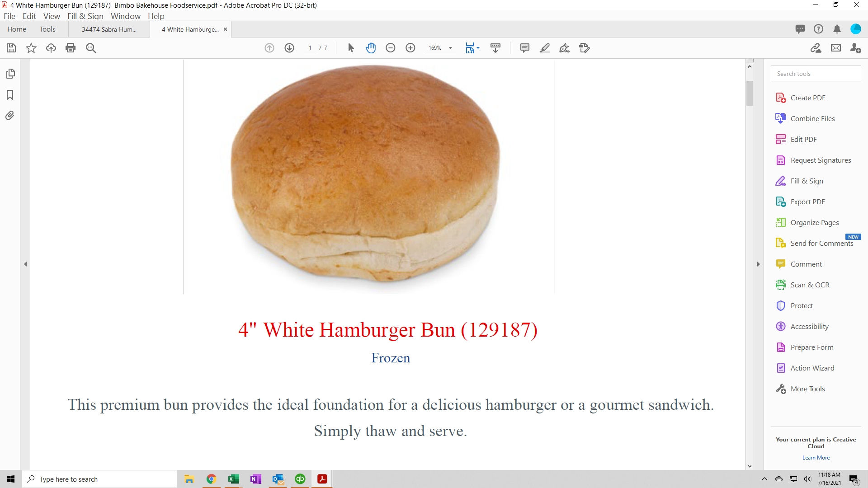This screenshot has height=488, width=868.
Task: Open the Window menu
Action: coord(126,16)
